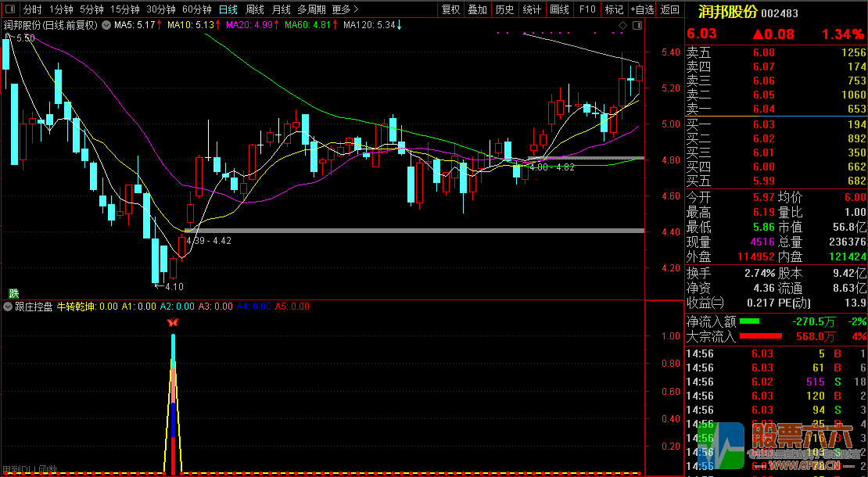Click the 复权 adjustment button
868x477 pixels.
[x=451, y=9]
